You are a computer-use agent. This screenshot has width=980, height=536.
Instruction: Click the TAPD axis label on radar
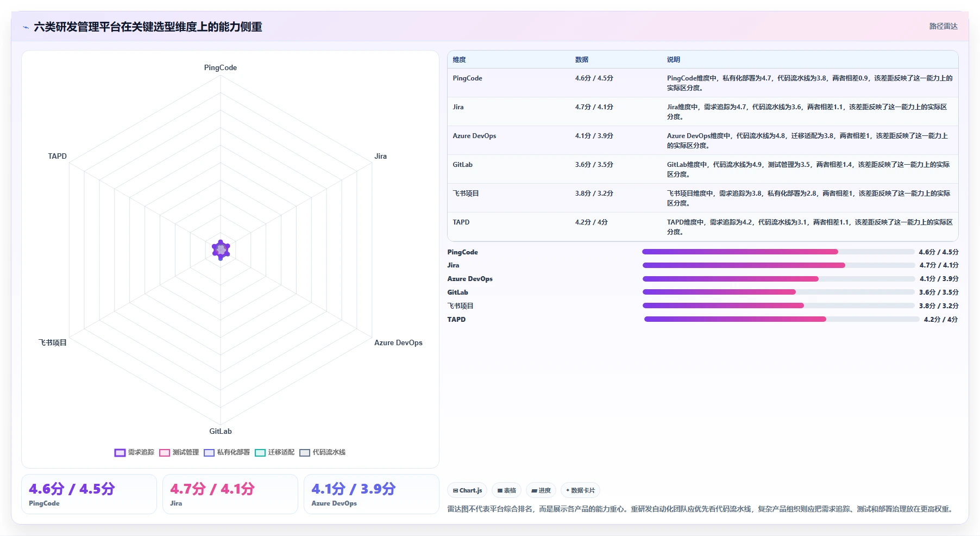57,157
